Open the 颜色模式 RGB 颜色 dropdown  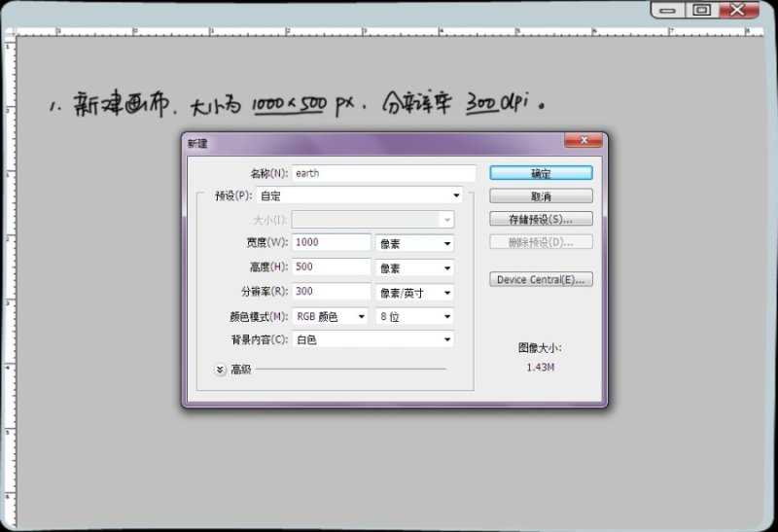331,317
